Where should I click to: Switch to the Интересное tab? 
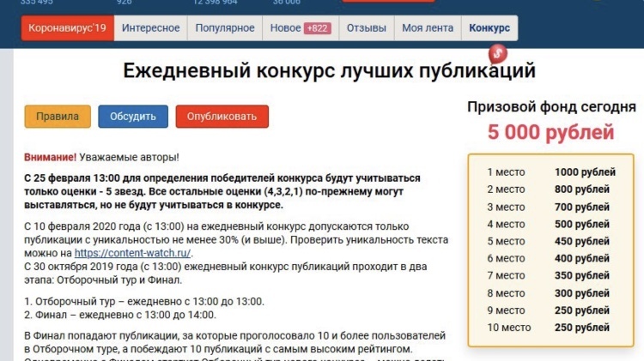pos(151,28)
